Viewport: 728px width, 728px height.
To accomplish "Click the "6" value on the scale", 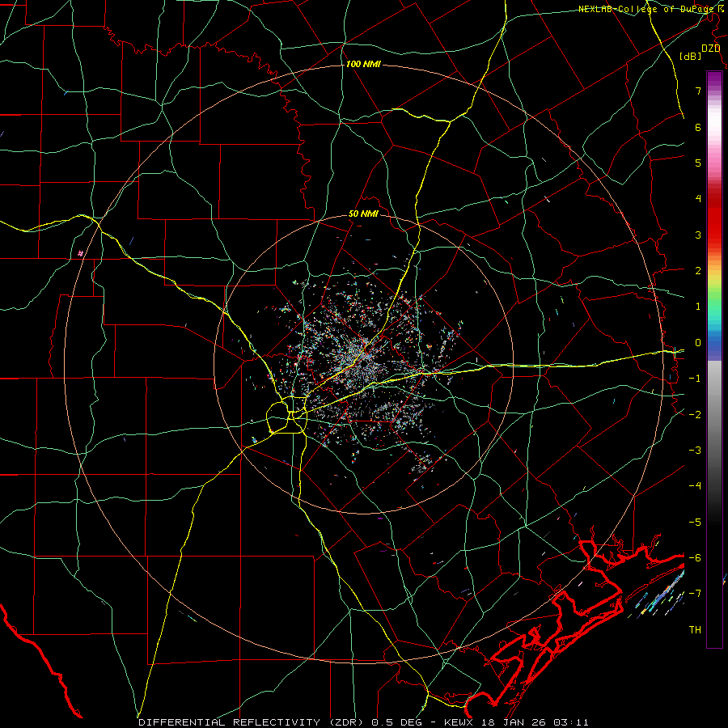I will [698, 127].
